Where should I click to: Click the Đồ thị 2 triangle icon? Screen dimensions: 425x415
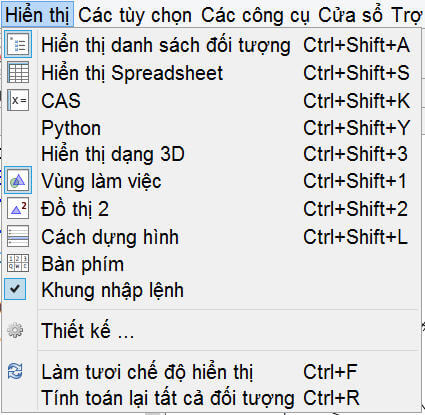pos(18,208)
